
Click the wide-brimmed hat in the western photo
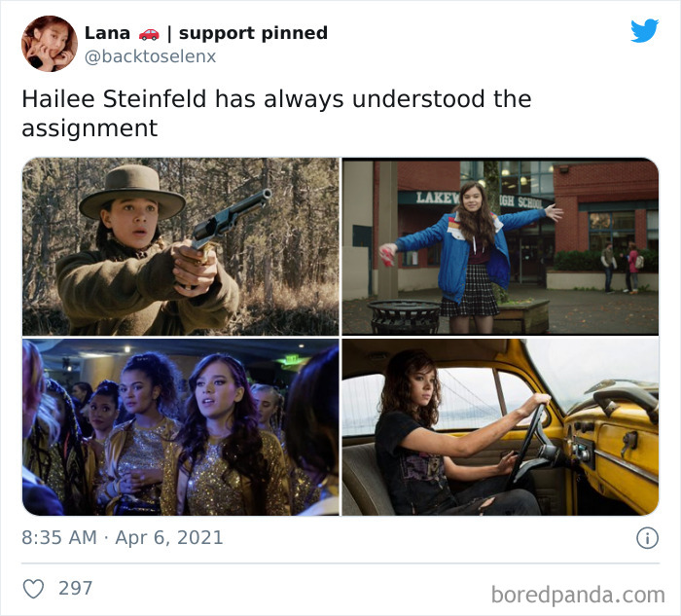[132, 192]
